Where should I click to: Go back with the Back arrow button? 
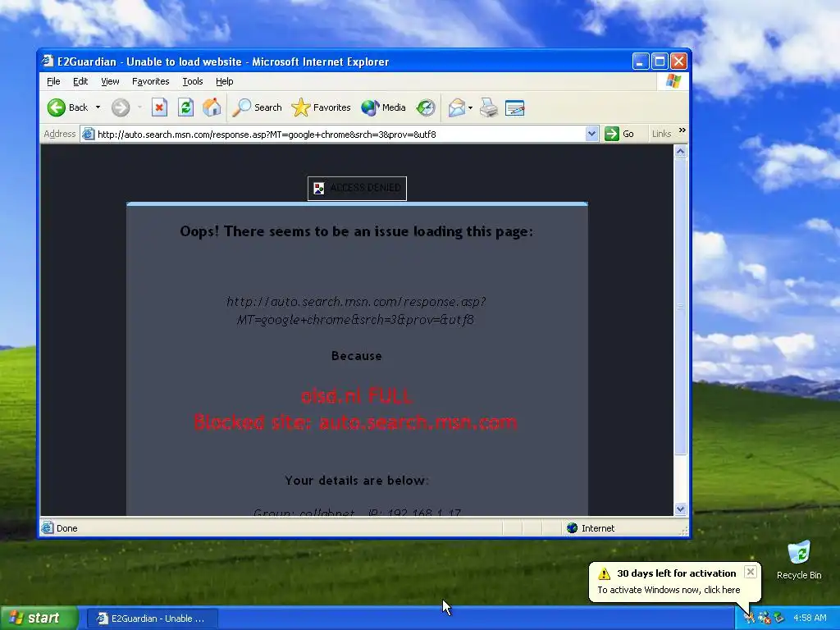tap(67, 107)
